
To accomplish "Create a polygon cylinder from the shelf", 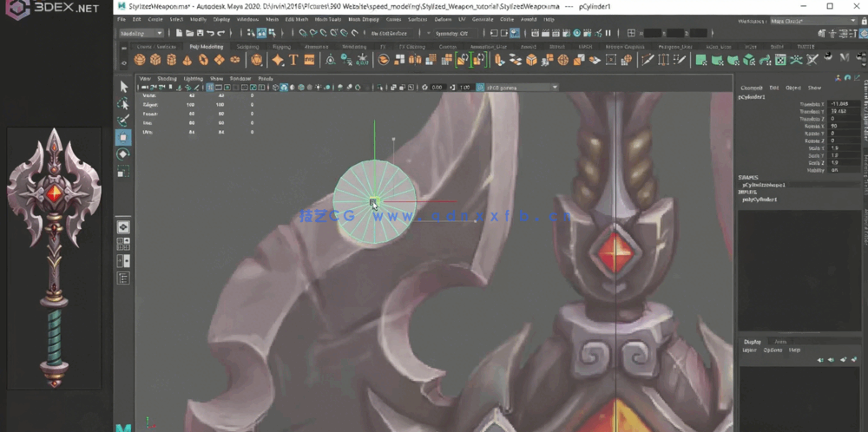I will pyautogui.click(x=172, y=60).
